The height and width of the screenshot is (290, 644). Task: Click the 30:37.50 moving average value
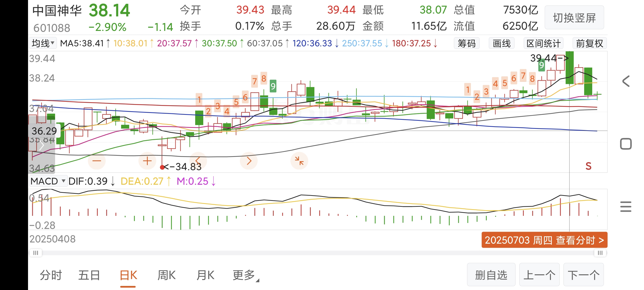tap(219, 43)
